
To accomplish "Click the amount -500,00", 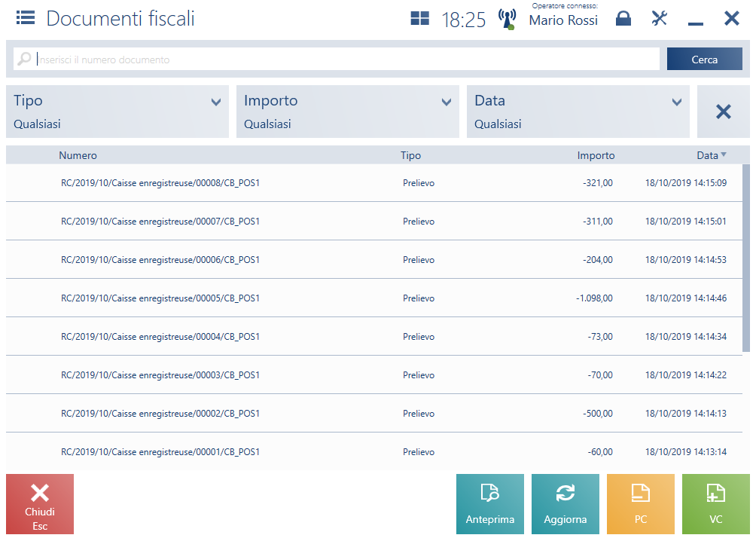I will 597,414.
